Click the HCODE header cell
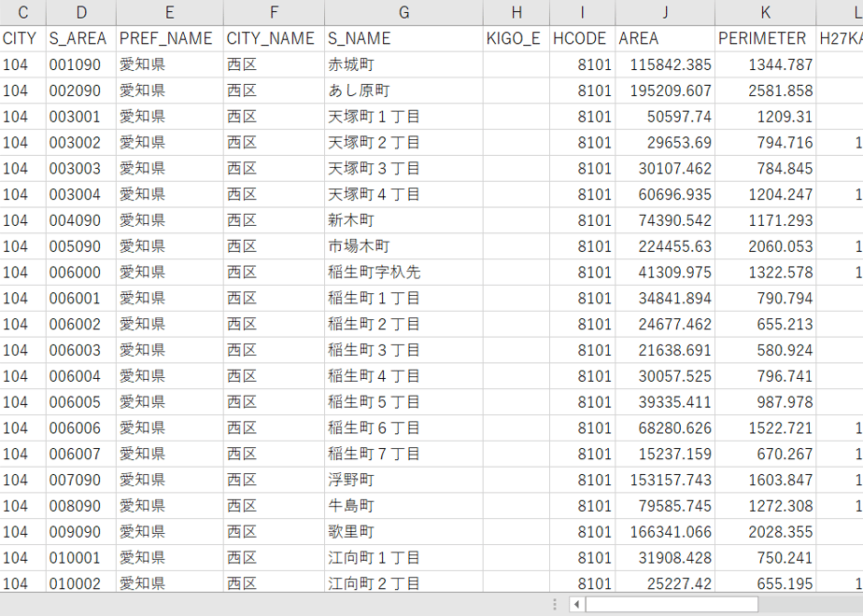 (582, 38)
